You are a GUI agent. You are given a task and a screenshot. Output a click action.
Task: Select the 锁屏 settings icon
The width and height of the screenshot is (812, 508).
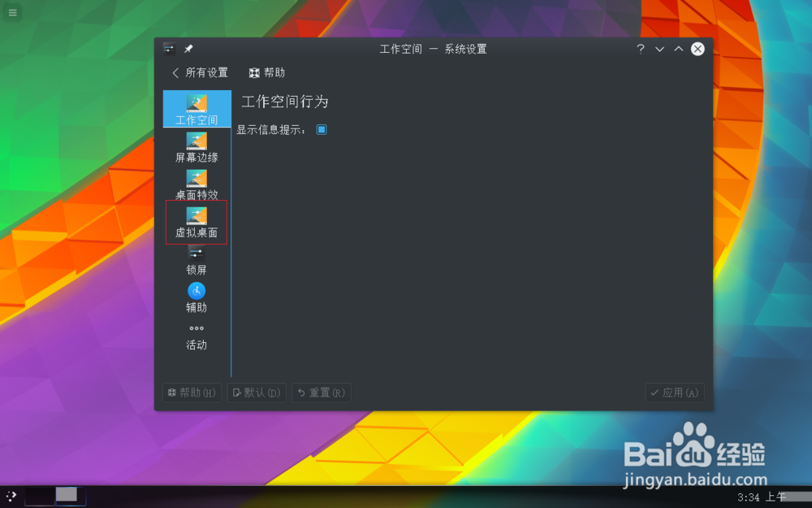(x=196, y=260)
